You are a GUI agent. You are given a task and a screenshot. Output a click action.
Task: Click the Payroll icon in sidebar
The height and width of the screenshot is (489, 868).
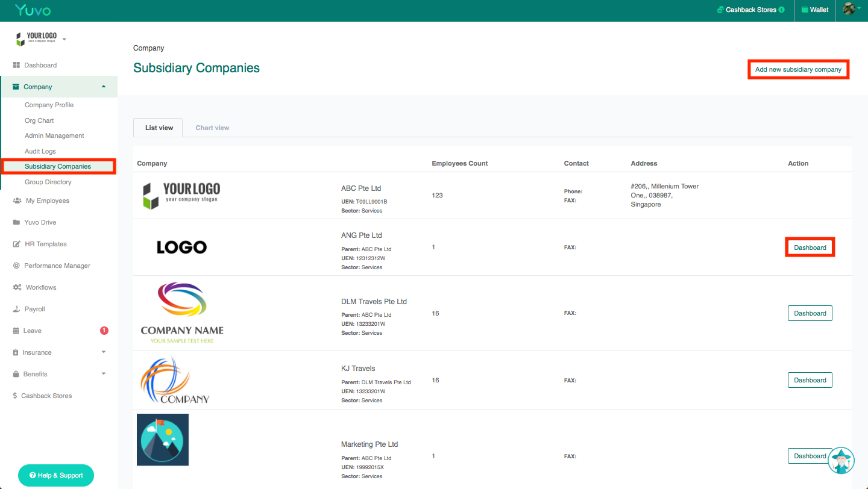[17, 309]
